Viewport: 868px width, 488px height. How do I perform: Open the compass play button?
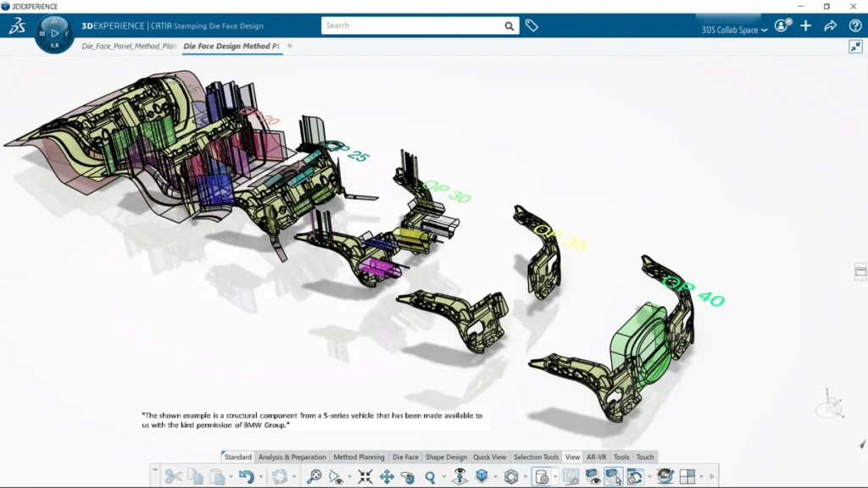pyautogui.click(x=54, y=33)
